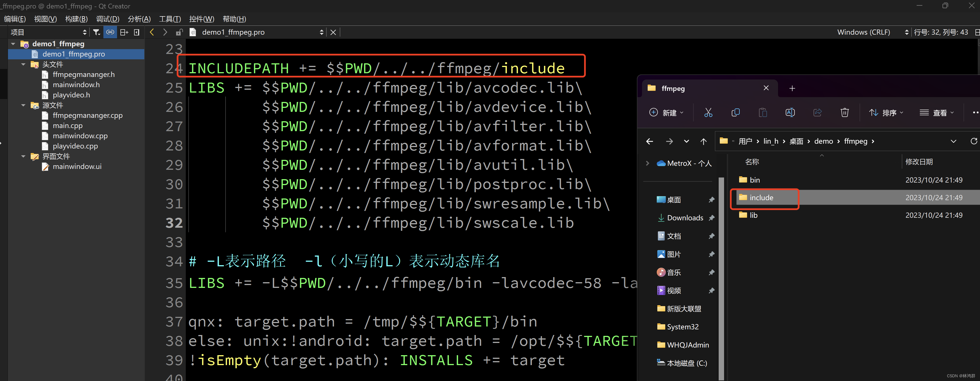The width and height of the screenshot is (980, 381).
Task: Go back with the left arrow in editor toolbar
Action: click(x=152, y=32)
